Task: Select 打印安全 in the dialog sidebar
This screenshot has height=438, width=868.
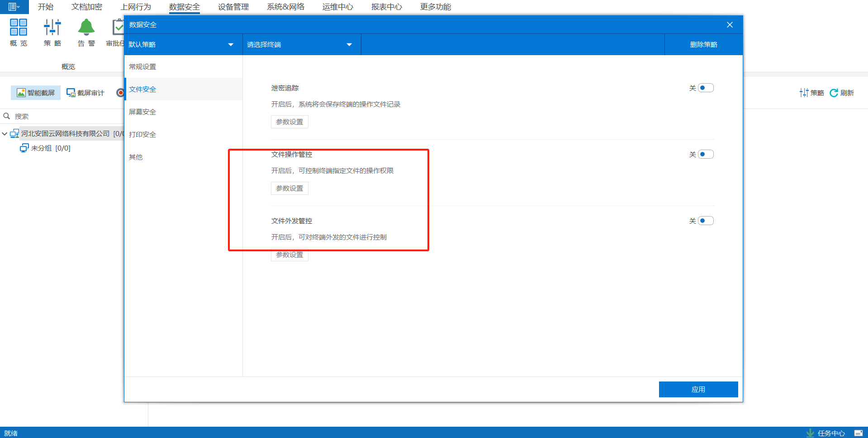Action: tap(183, 134)
